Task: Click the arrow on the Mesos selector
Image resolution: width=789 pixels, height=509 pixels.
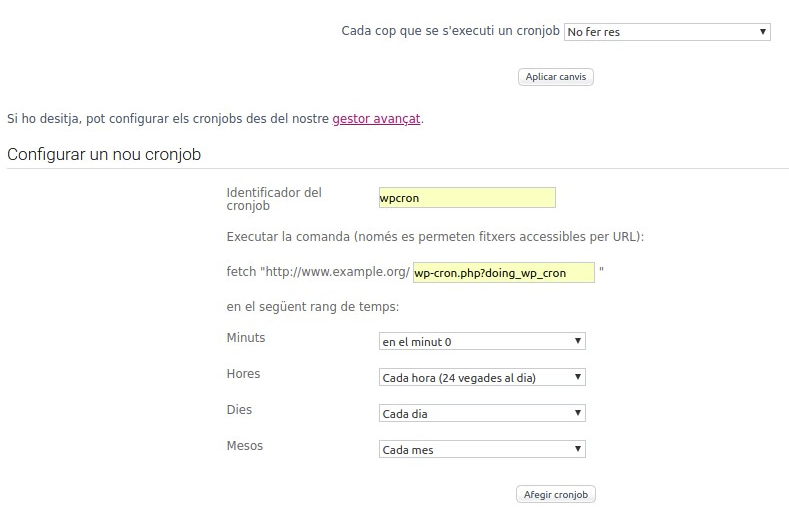Action: (578, 449)
